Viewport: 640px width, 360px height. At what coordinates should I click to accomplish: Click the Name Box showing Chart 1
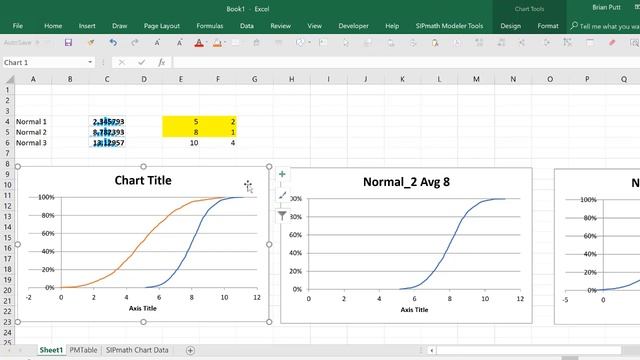(44, 62)
